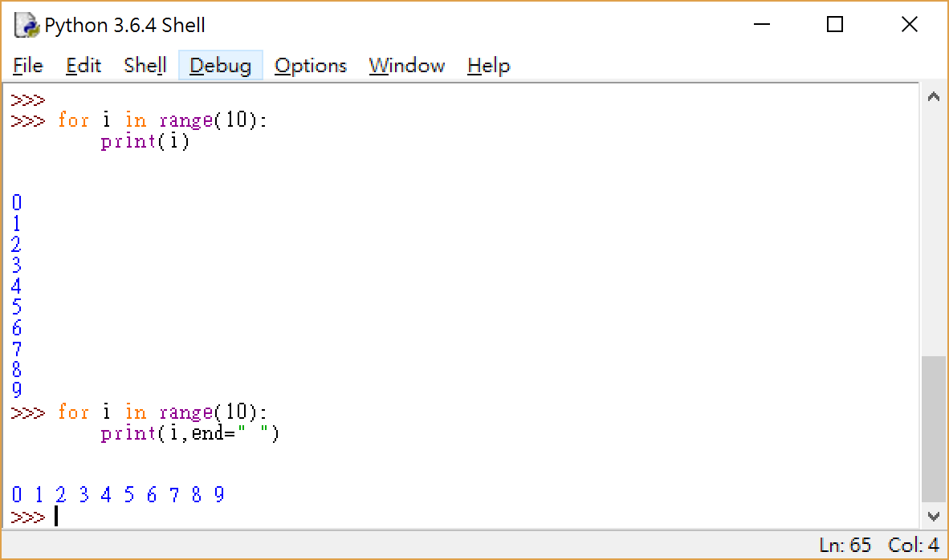The width and height of the screenshot is (949, 560).
Task: Click the scrollbar up arrow
Action: point(934,95)
